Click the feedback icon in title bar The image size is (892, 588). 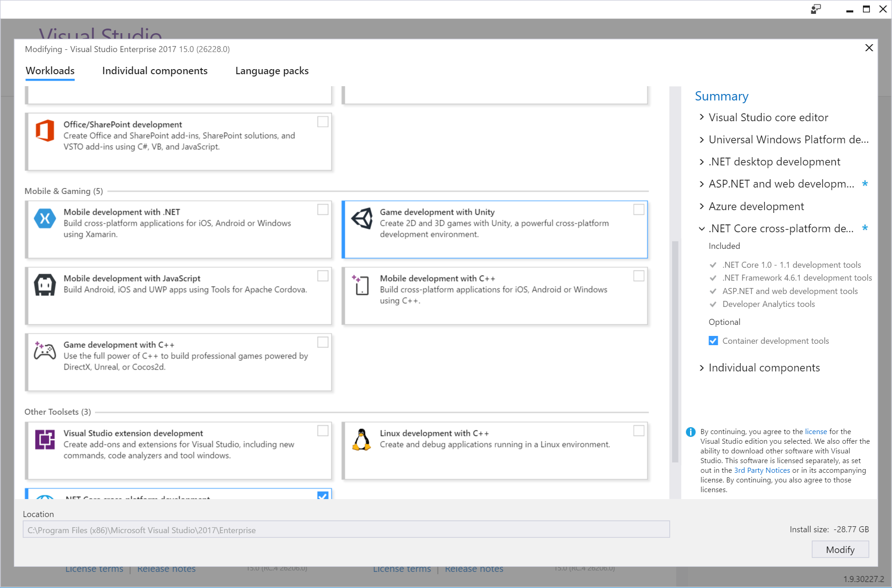pos(815,9)
